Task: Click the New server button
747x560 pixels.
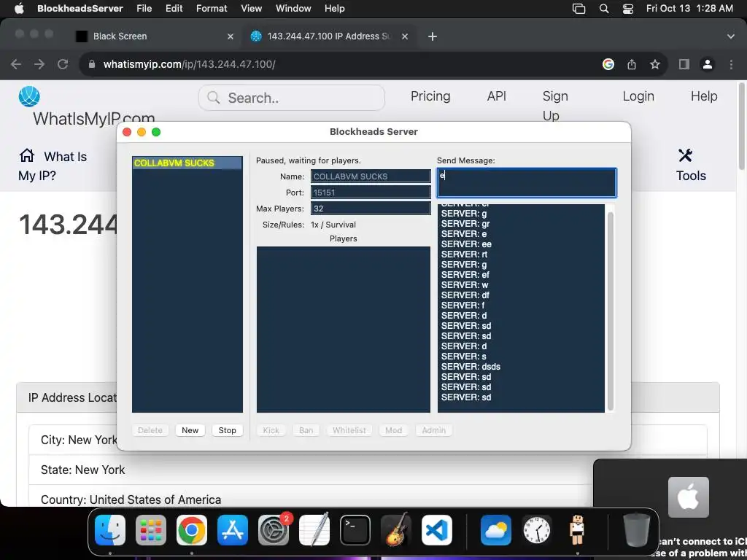Action: [x=190, y=430]
